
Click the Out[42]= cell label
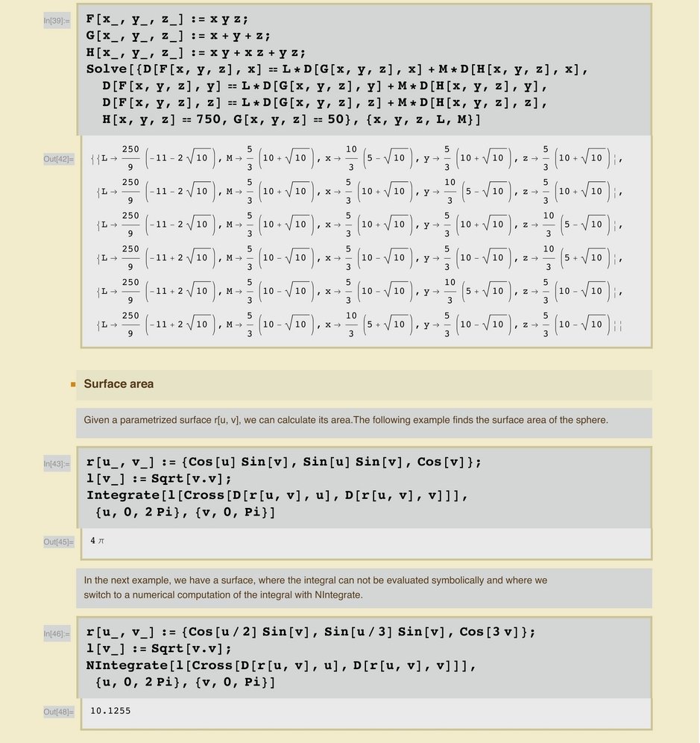[58, 159]
